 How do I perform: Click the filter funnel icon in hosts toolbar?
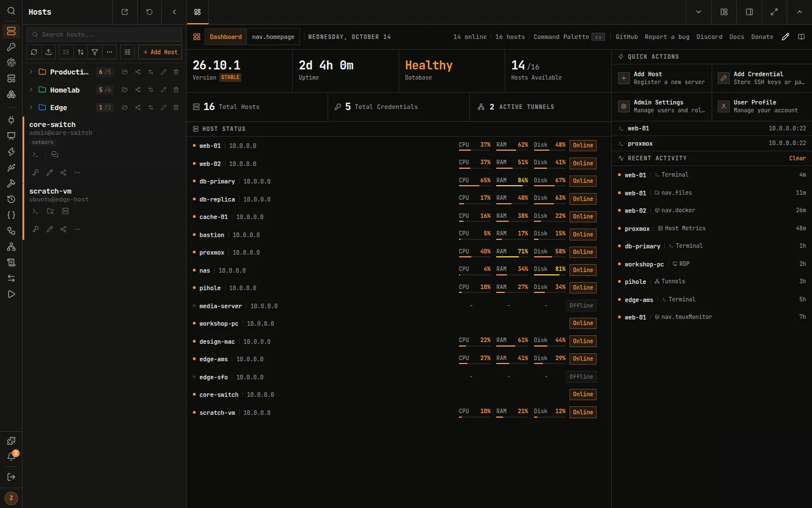coord(95,52)
